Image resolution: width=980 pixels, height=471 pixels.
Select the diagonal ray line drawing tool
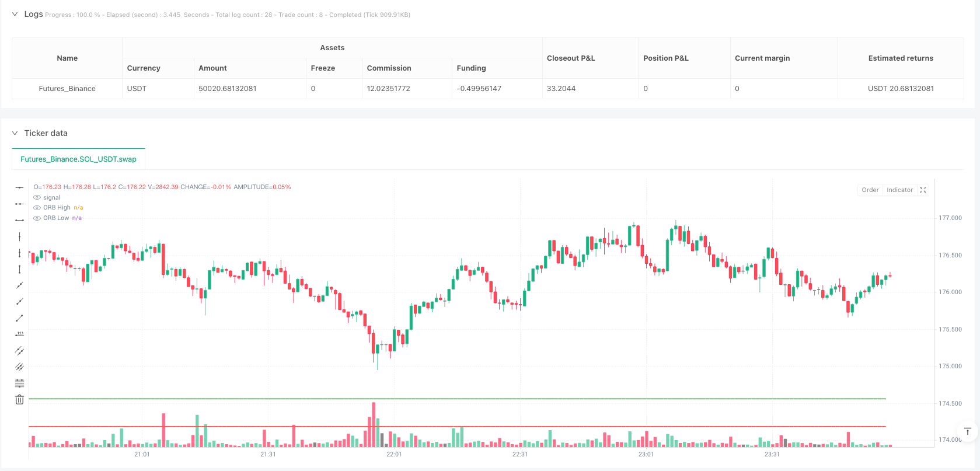(x=19, y=302)
